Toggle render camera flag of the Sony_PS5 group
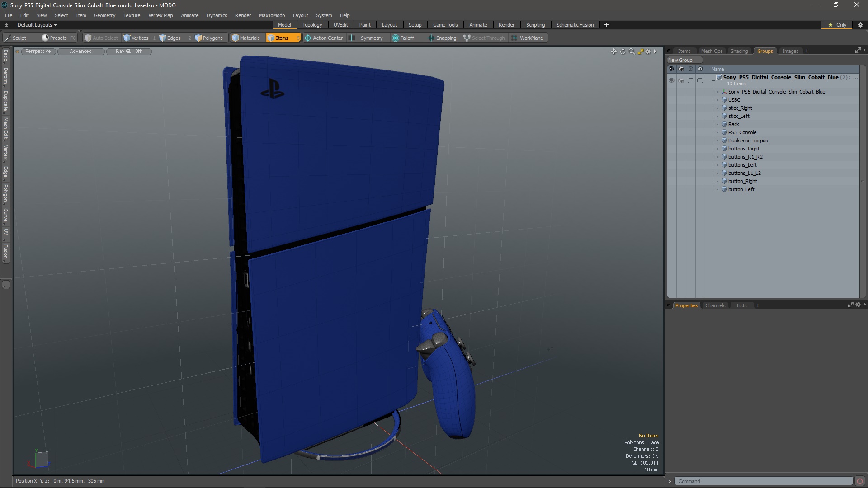The image size is (868, 488). pyautogui.click(x=681, y=80)
